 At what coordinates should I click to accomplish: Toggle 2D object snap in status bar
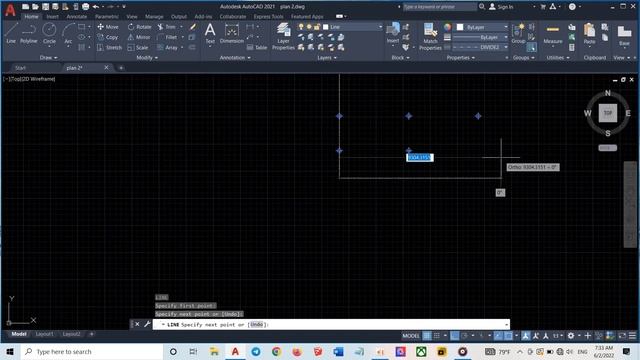point(509,336)
